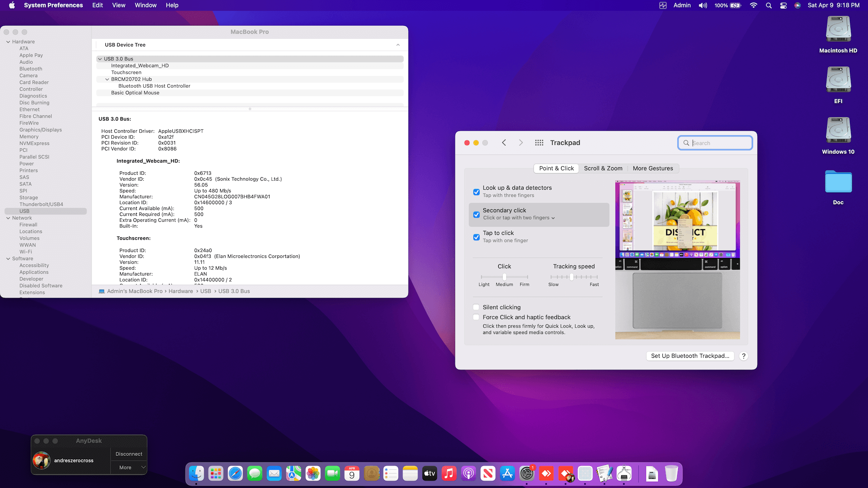868x488 pixels.
Task: Collapse the Hardware section in the sidebar
Action: coord(8,42)
